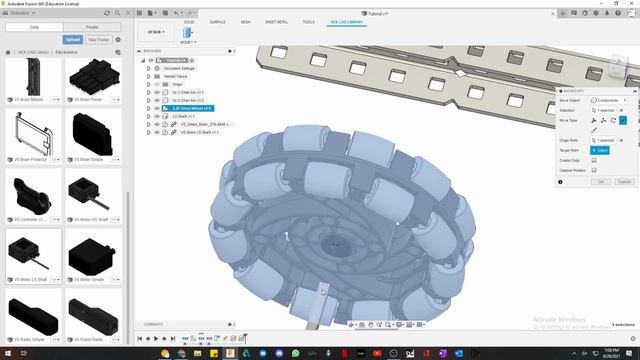The width and height of the screenshot is (640, 360).
Task: Click the Save icon in the top bar
Action: pyautogui.click(x=165, y=13)
